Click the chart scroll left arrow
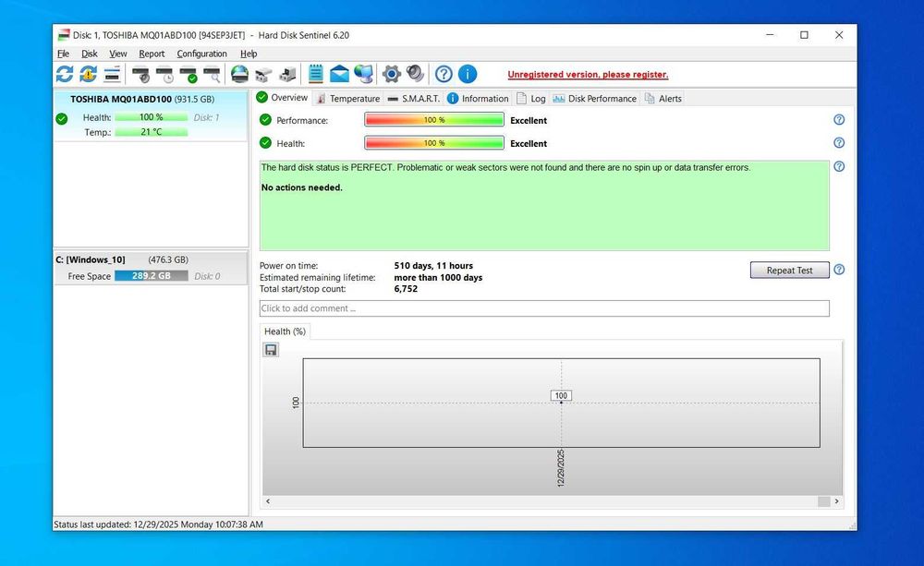The width and height of the screenshot is (924, 566). pos(268,501)
